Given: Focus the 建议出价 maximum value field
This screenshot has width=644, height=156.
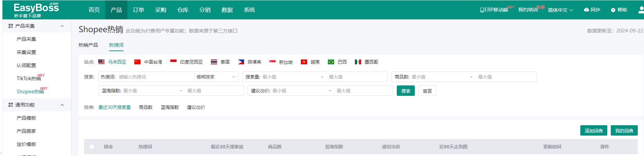Looking at the screenshot, I should coord(364,91).
